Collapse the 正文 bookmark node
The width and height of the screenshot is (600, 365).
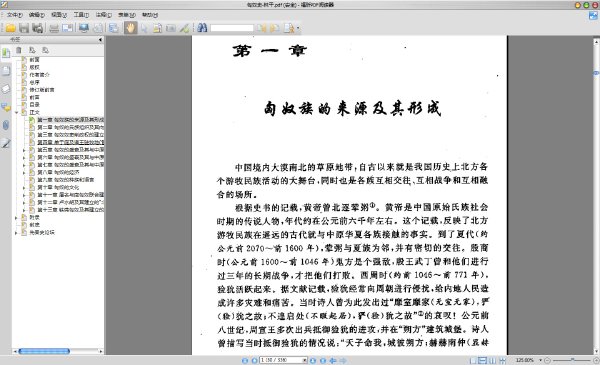tap(17, 112)
